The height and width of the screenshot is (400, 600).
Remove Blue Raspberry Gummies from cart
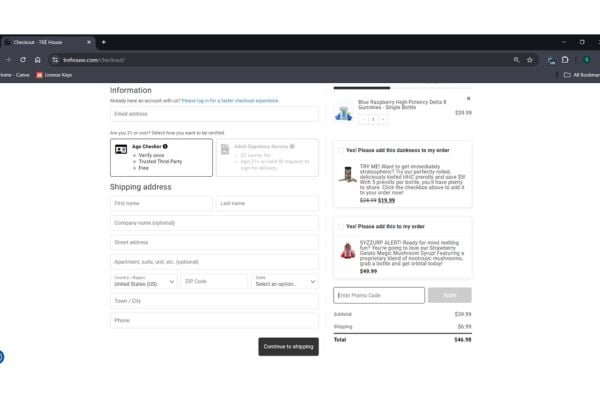[x=468, y=98]
